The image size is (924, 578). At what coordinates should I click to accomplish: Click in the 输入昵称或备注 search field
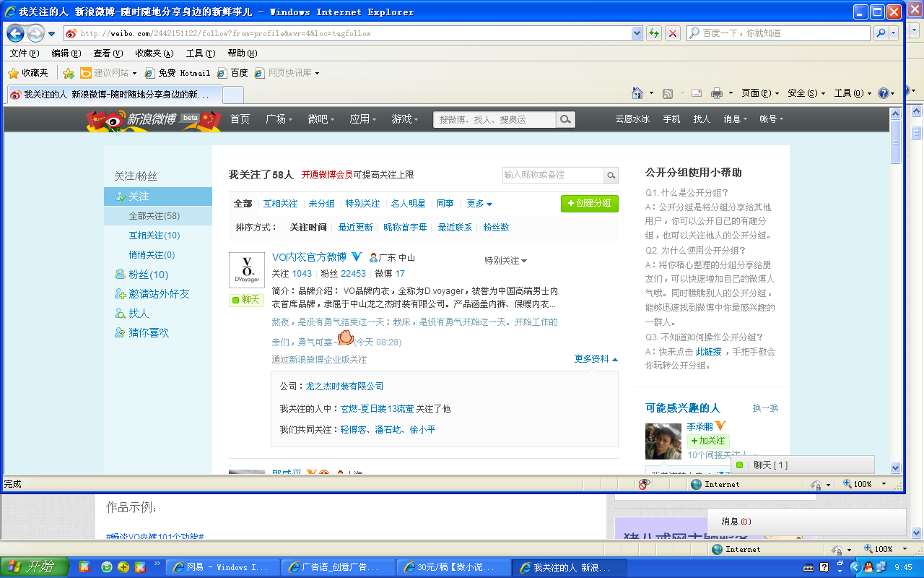[x=553, y=175]
